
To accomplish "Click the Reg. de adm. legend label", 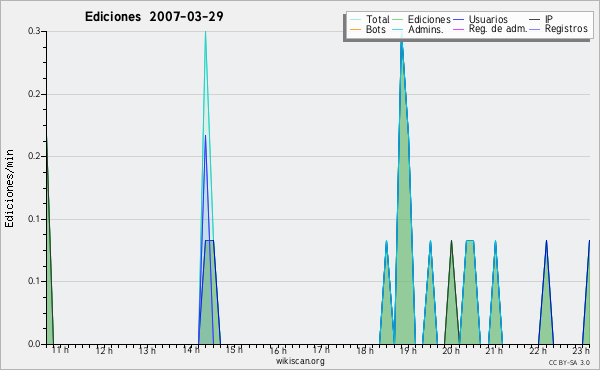I will point(497,29).
